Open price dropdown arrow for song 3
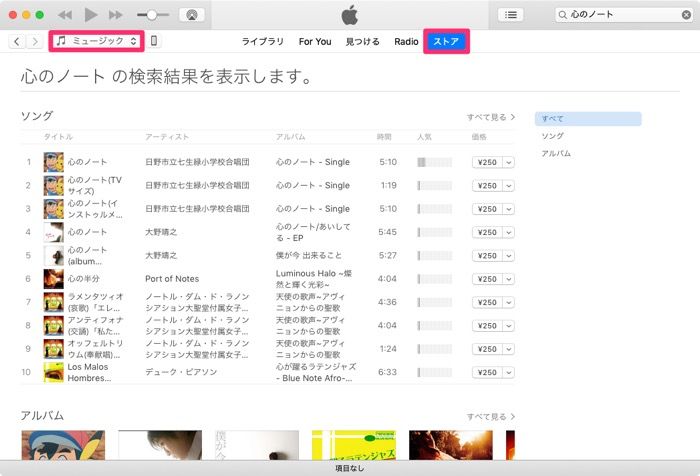This screenshot has height=476, width=700. click(x=508, y=209)
